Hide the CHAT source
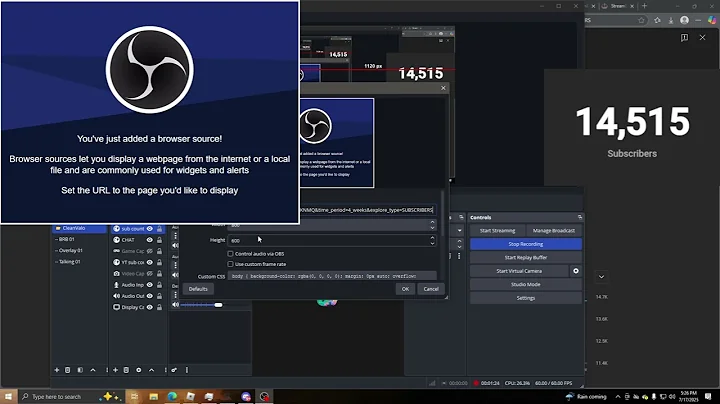 click(150, 240)
